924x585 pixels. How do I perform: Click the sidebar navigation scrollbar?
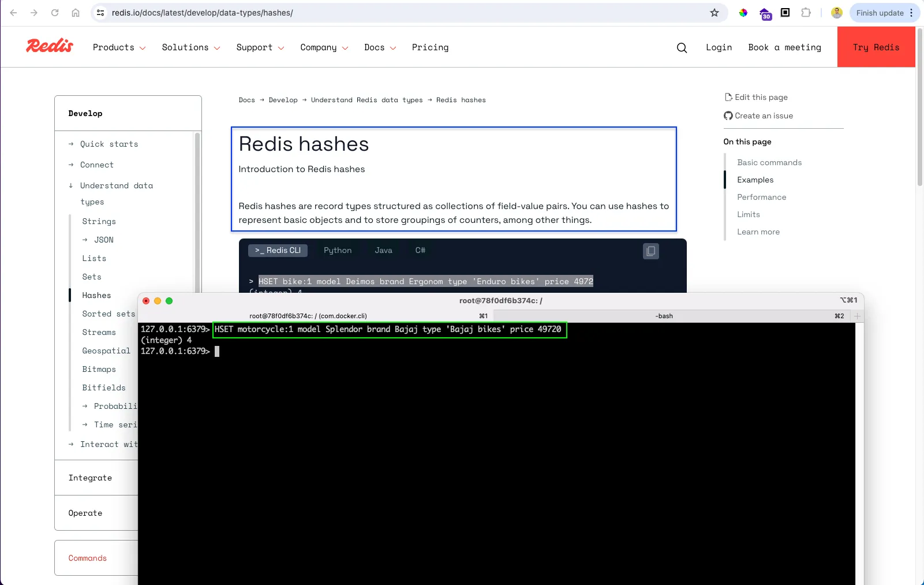(x=197, y=214)
